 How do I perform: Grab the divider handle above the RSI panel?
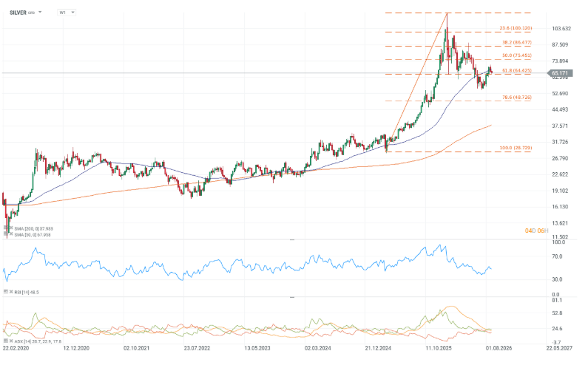(x=292, y=239)
